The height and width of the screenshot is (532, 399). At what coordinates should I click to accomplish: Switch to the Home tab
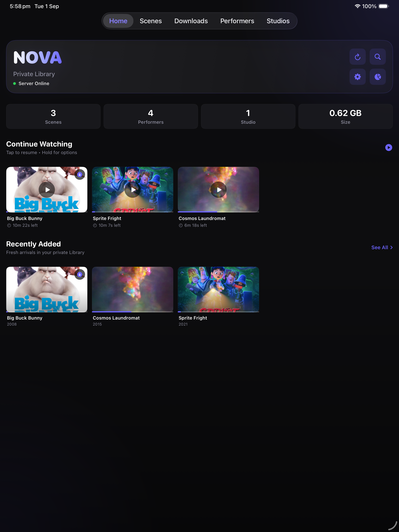[118, 21]
